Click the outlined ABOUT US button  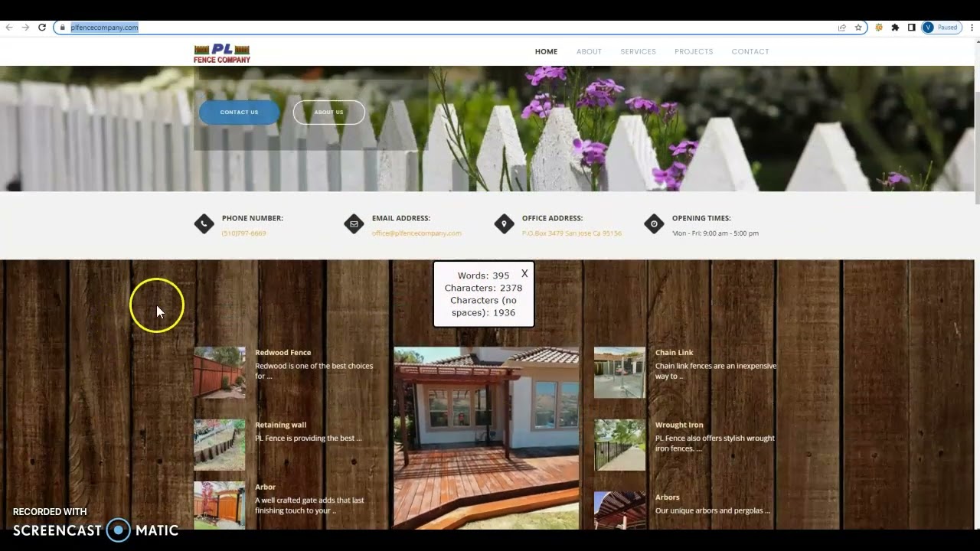coord(328,112)
